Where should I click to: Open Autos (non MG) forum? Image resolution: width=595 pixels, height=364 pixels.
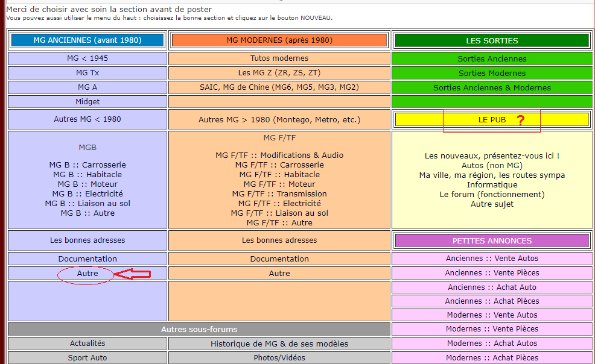(x=492, y=166)
